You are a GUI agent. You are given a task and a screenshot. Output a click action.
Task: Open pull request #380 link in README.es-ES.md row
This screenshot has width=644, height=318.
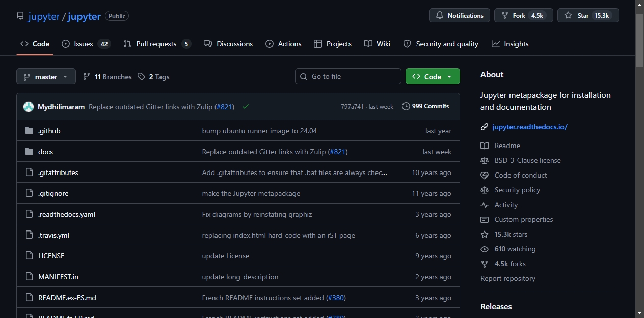click(336, 298)
